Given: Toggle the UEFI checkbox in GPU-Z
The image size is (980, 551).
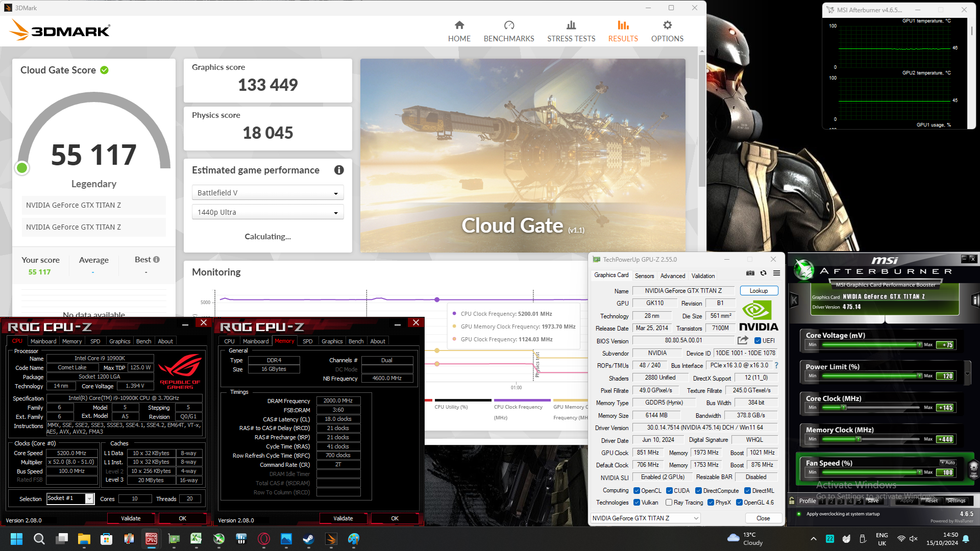Looking at the screenshot, I should (x=757, y=341).
